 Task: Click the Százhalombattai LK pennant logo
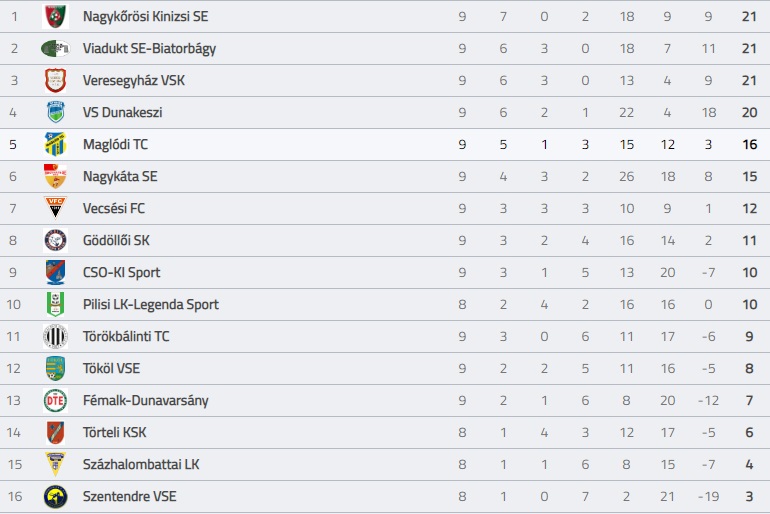pyautogui.click(x=55, y=464)
